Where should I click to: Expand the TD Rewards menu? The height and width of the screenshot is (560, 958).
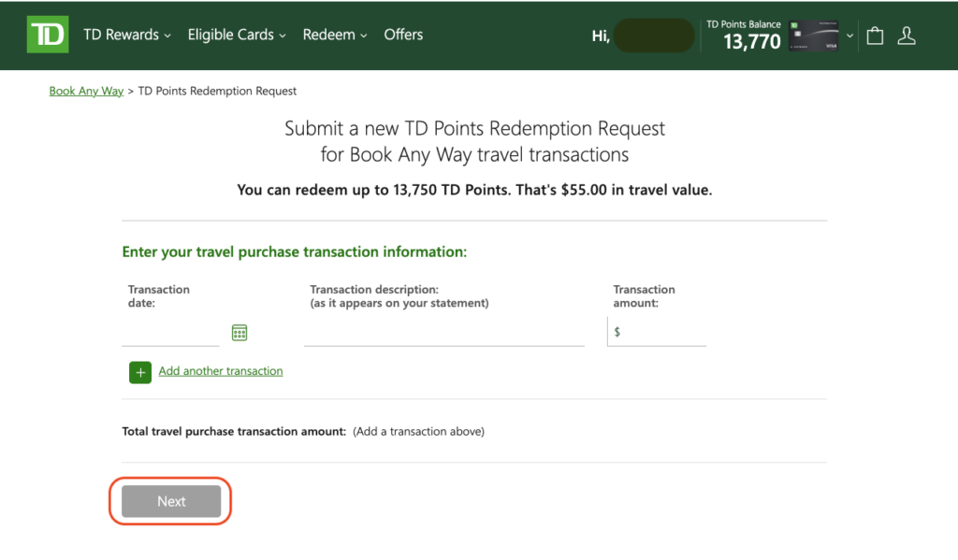[127, 36]
